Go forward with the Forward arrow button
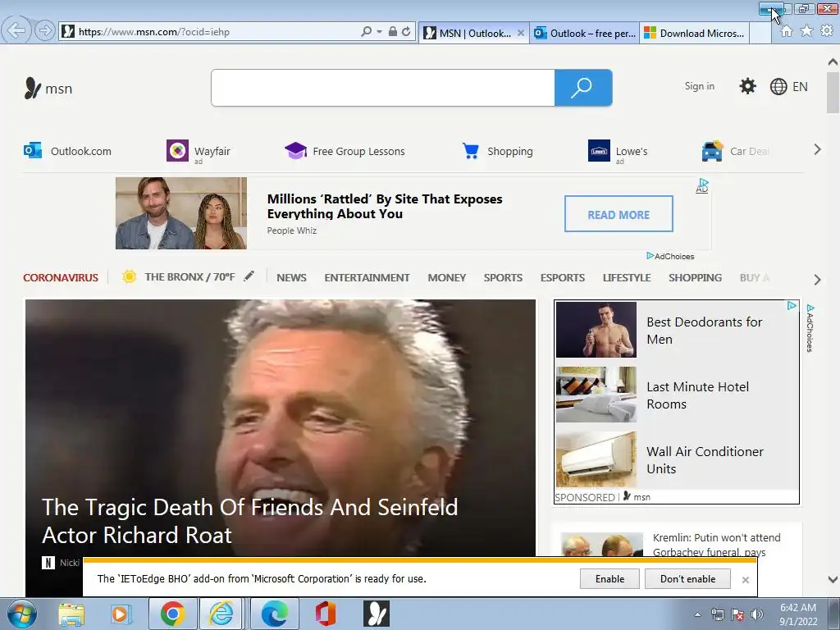This screenshot has height=630, width=840. click(x=45, y=30)
